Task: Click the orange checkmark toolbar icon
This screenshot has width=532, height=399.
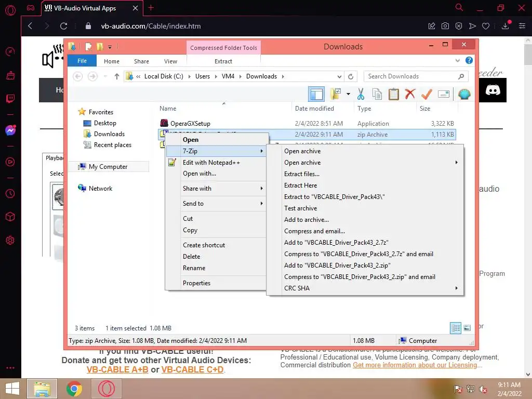Action: pyautogui.click(x=427, y=94)
